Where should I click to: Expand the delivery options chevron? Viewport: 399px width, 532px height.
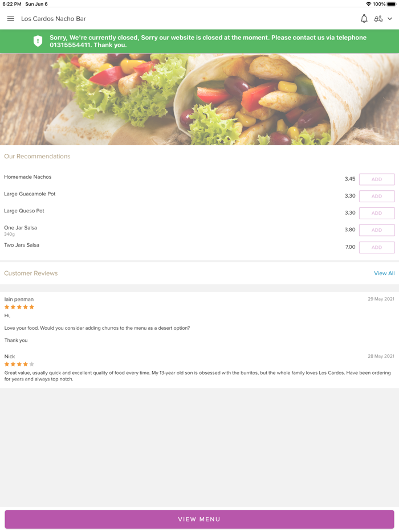[x=390, y=19]
